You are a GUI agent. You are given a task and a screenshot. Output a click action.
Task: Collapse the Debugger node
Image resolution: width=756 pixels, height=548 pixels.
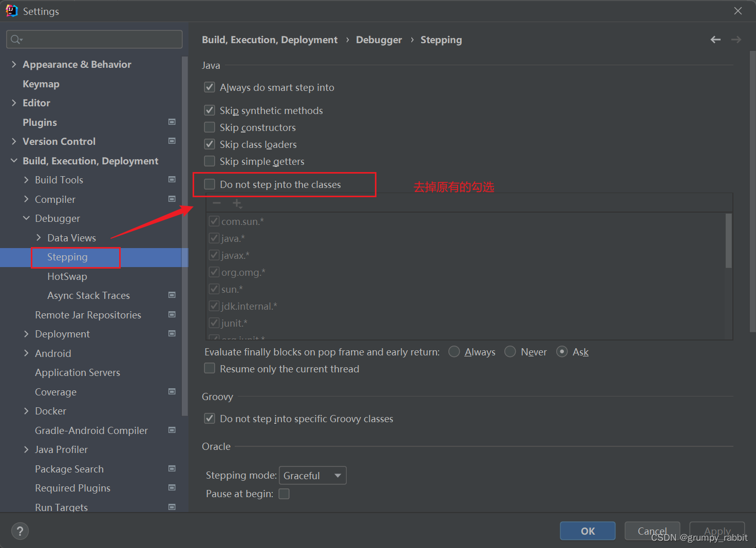[26, 218]
